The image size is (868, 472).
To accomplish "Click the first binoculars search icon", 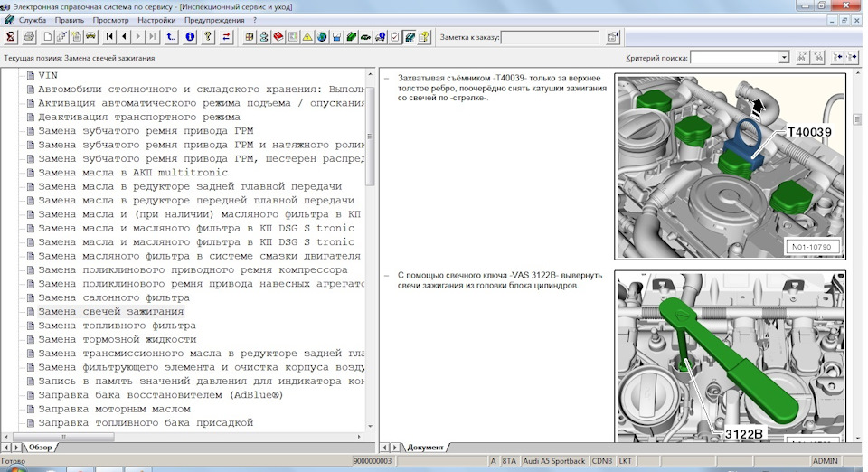I will click(x=802, y=57).
